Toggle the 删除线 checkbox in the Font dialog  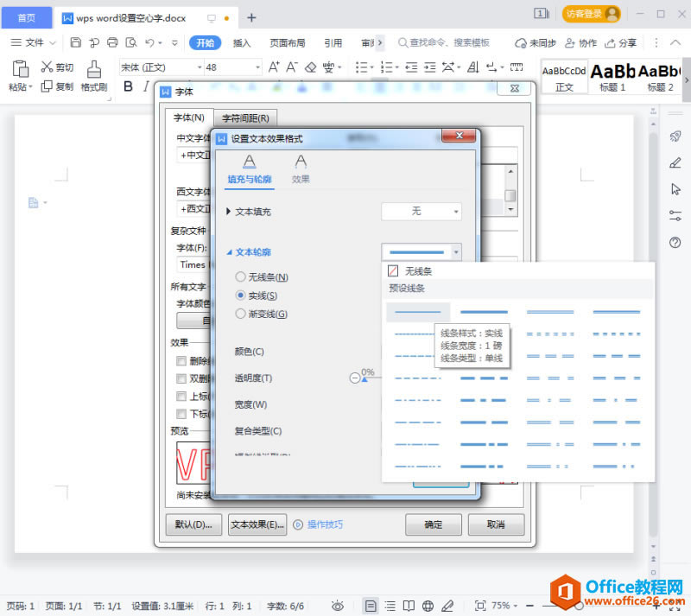tap(181, 361)
